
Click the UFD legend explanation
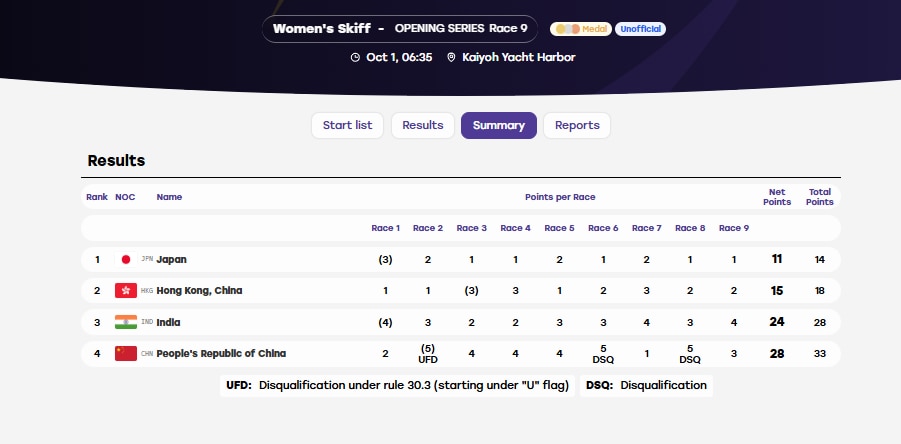click(x=397, y=385)
